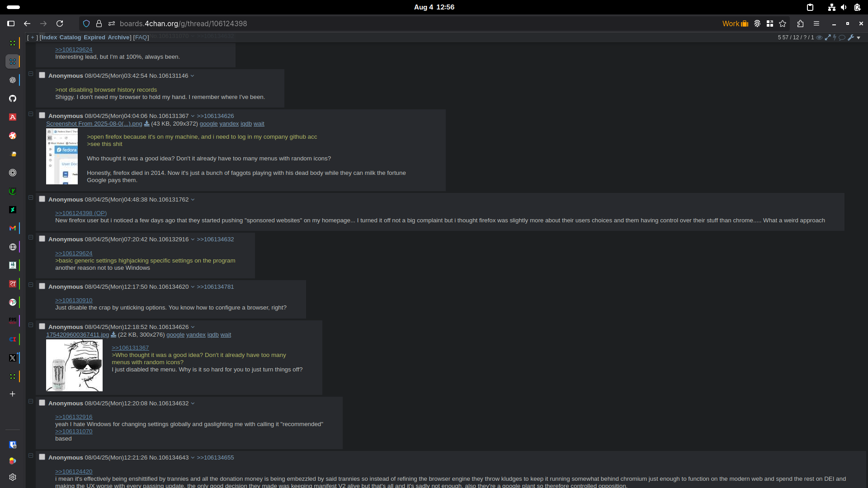Open fingerprint protection extension icon
The image size is (868, 488).
[x=757, y=23]
